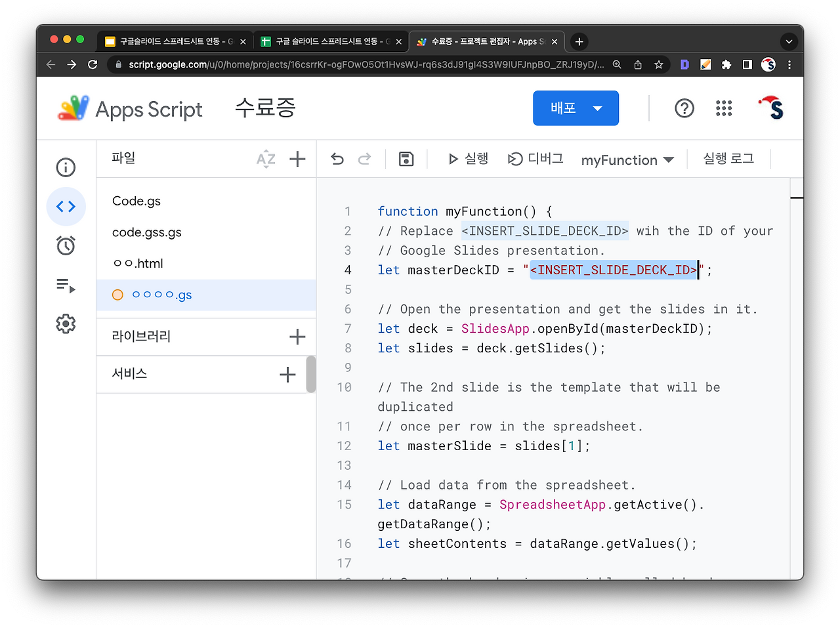Screen dimensions: 840x628
Task: Click the 파일 files heading
Action: (x=123, y=157)
